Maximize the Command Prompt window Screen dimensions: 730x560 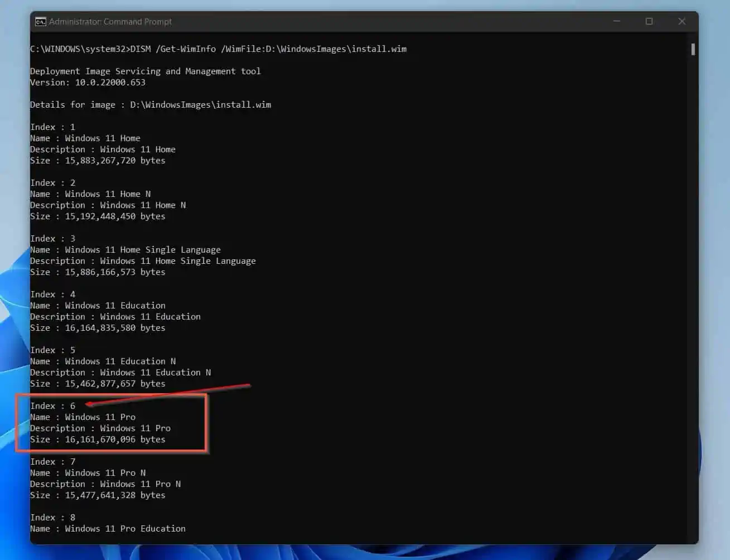pos(649,21)
